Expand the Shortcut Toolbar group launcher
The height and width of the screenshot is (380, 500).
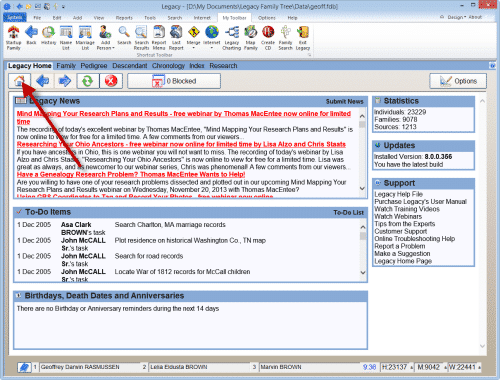310,55
